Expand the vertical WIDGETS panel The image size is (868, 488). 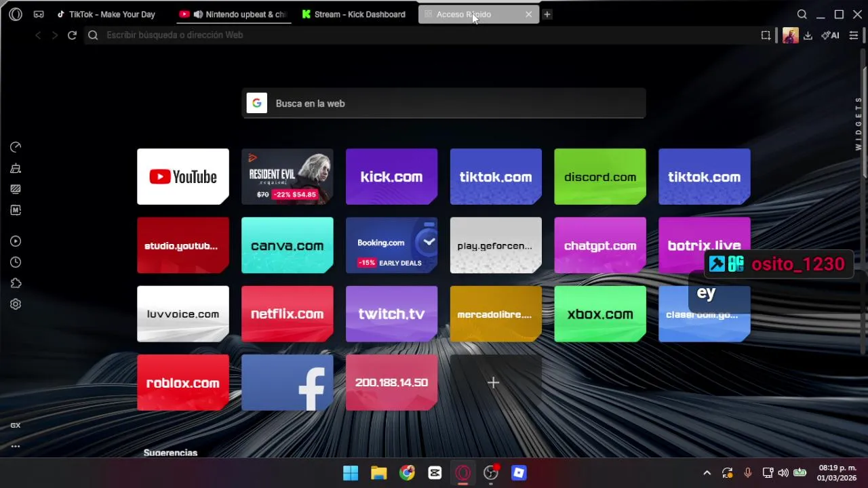859,123
